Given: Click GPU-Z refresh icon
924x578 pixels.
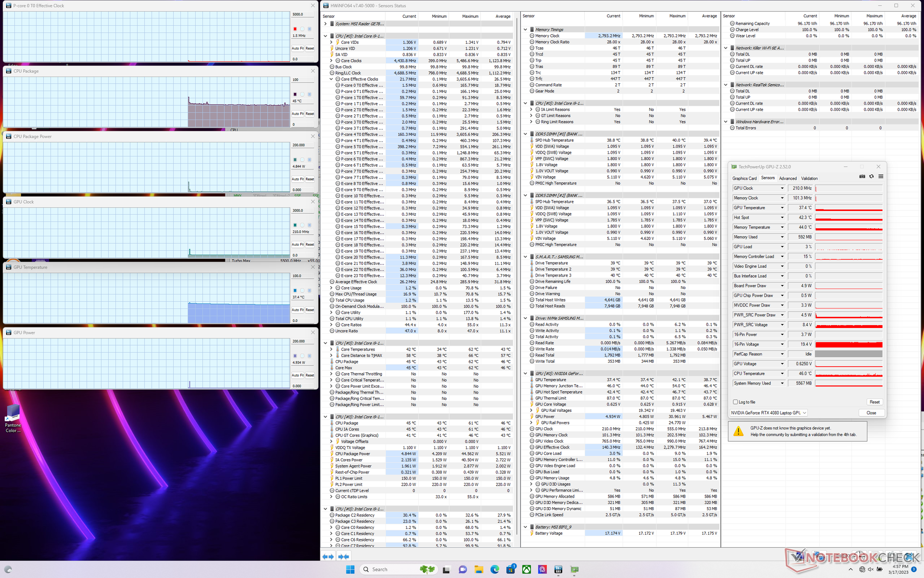Looking at the screenshot, I should pyautogui.click(x=871, y=176).
